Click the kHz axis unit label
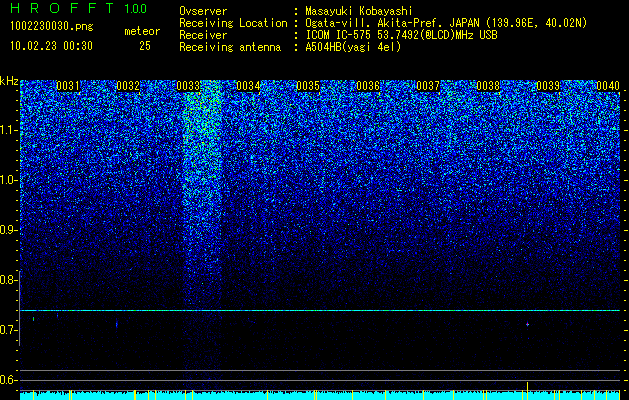 coord(9,82)
